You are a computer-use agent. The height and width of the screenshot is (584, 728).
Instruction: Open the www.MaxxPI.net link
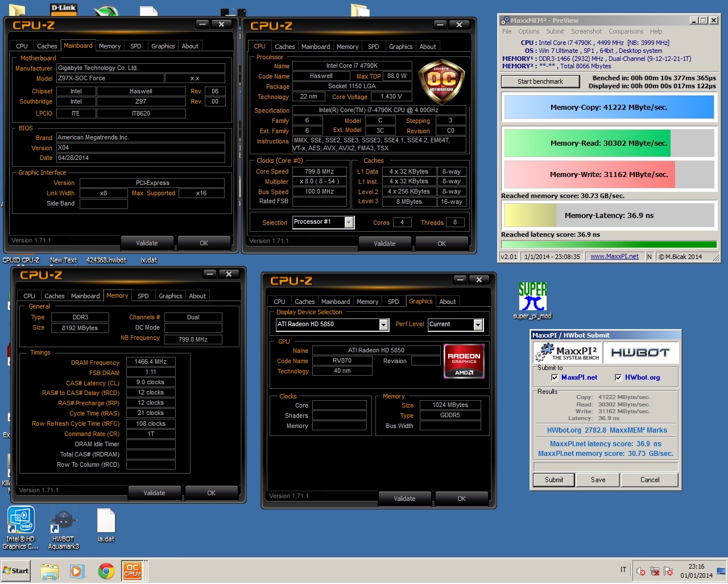pos(614,257)
